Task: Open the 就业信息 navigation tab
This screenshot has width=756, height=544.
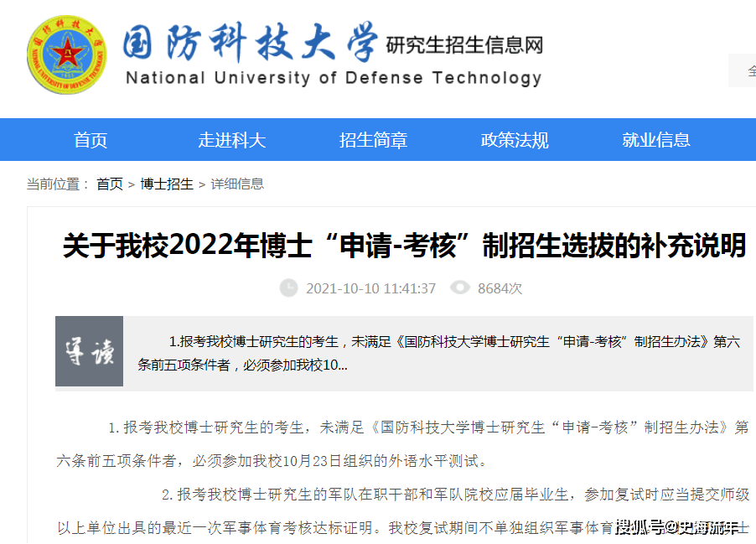Action: click(x=655, y=140)
